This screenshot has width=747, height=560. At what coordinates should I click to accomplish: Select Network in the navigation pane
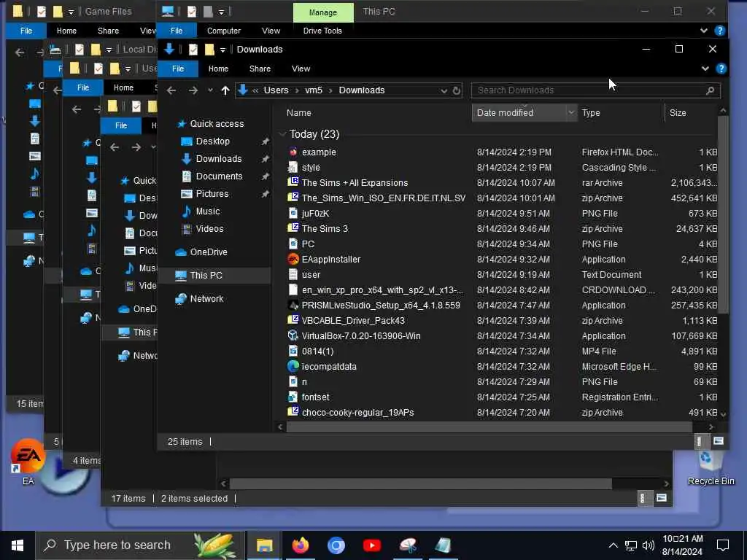(x=206, y=298)
